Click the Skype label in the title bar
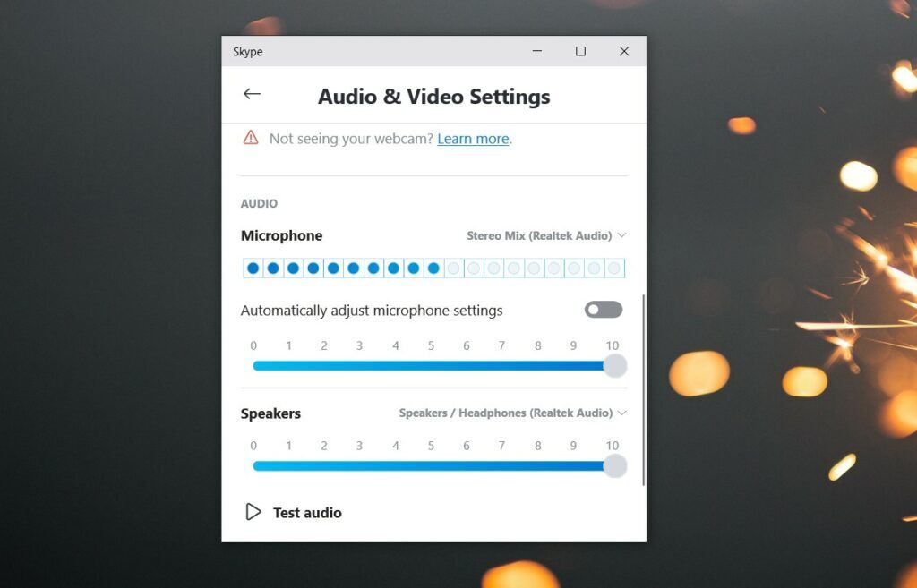Image resolution: width=917 pixels, height=588 pixels. tap(247, 51)
